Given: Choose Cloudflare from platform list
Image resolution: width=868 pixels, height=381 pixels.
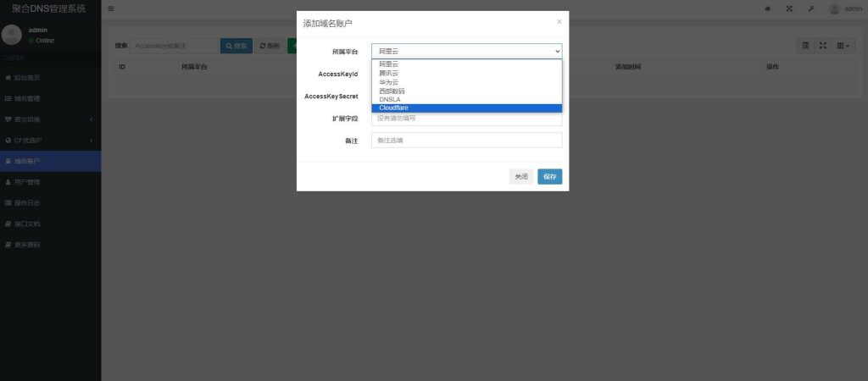Looking at the screenshot, I should [x=467, y=108].
